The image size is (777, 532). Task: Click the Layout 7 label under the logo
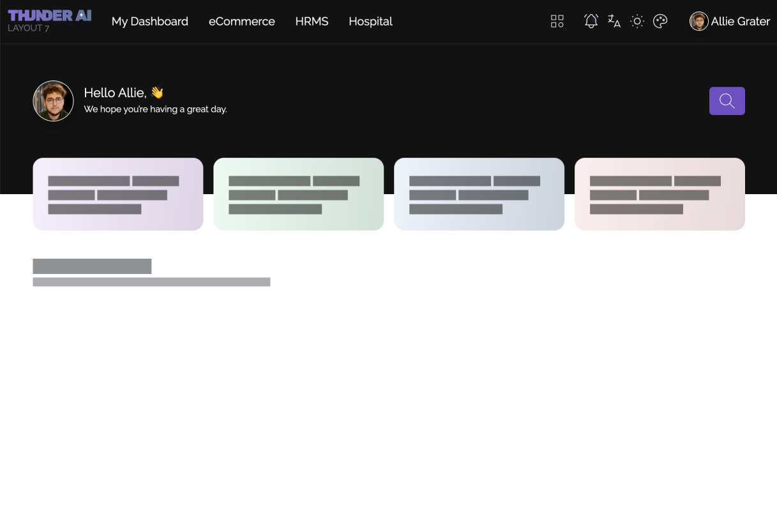click(29, 29)
